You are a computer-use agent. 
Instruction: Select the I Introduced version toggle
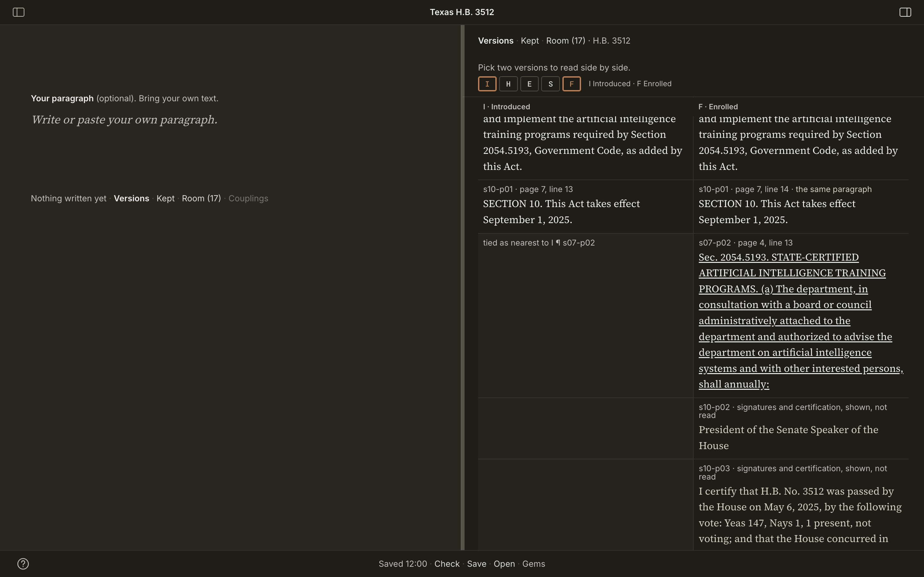[487, 84]
